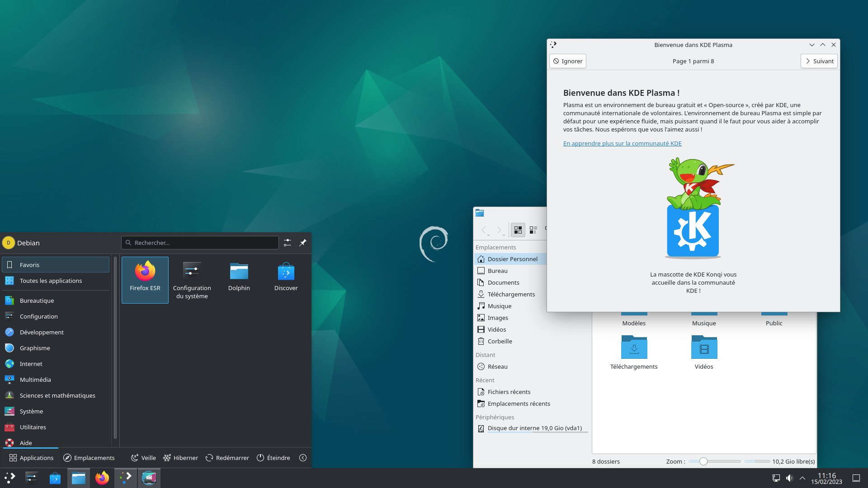Click the Dolphin zoom slider handle
Screen dimensions: 868x488
tap(703, 461)
